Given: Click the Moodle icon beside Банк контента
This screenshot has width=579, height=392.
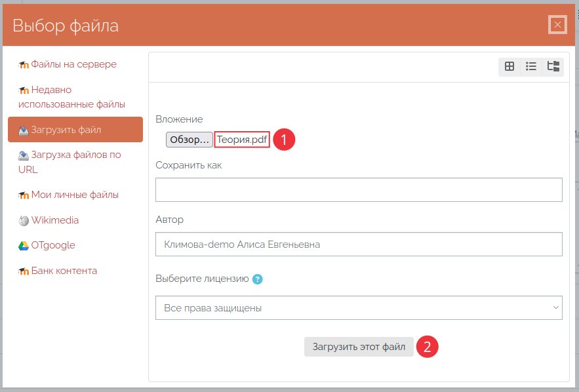Looking at the screenshot, I should [x=24, y=271].
